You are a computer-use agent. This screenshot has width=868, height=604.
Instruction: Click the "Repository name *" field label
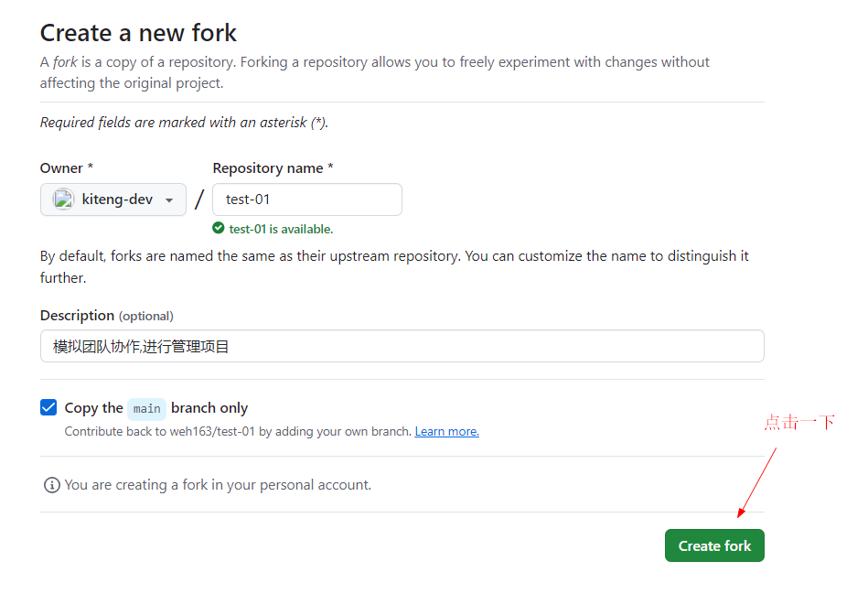pos(273,167)
